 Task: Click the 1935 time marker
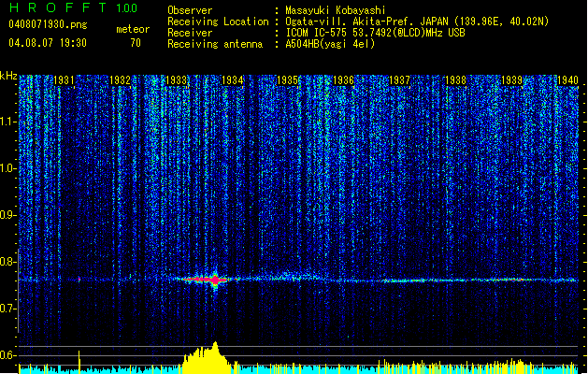tap(287, 80)
